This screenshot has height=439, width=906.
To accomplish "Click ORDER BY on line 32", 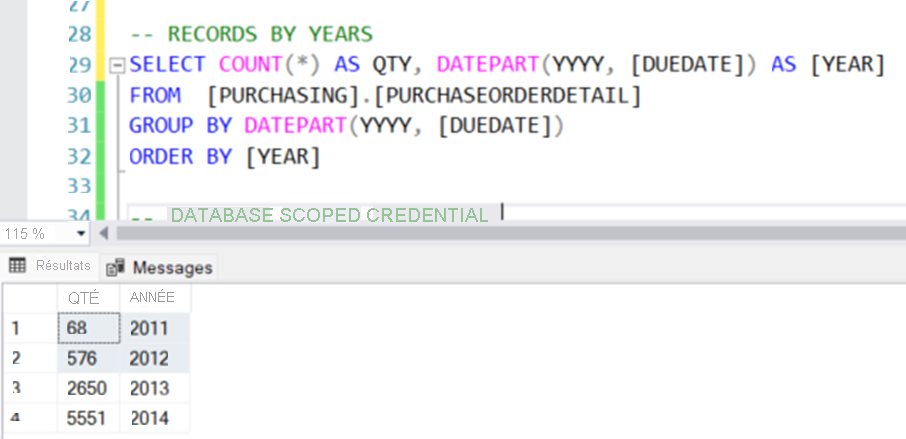I will 180,156.
